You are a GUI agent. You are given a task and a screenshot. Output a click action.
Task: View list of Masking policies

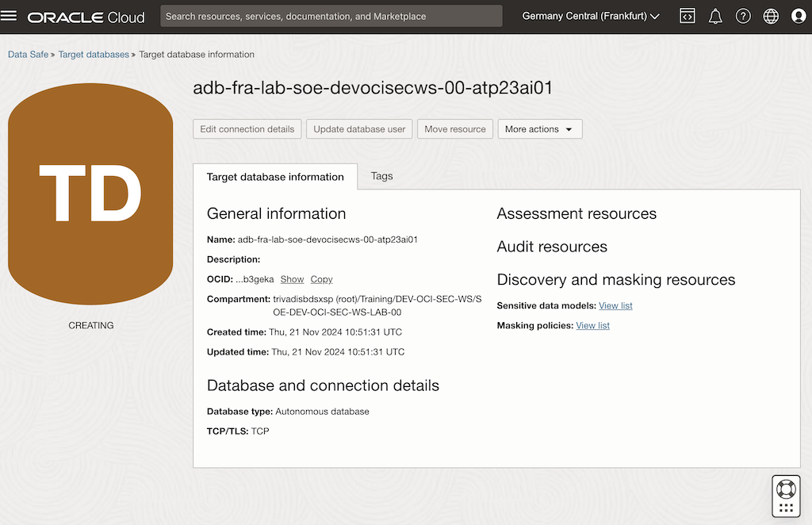592,325
